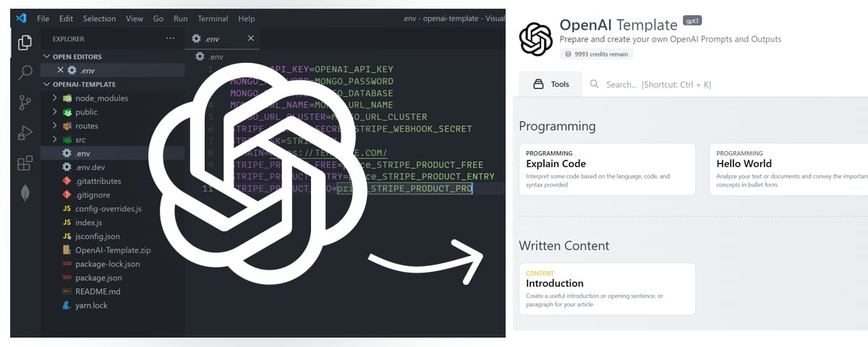Click the .env breadcrumb above the code
This screenshot has width=868, height=347.
pos(208,56)
